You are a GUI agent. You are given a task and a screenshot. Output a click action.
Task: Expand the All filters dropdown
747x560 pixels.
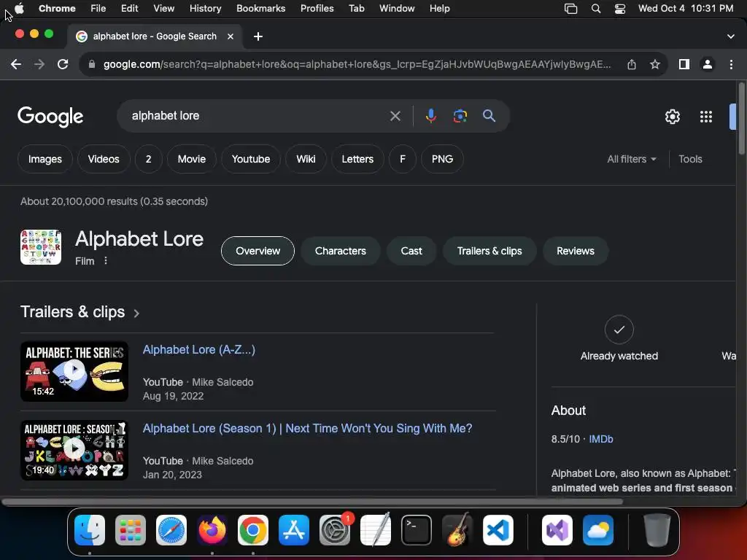pos(631,159)
